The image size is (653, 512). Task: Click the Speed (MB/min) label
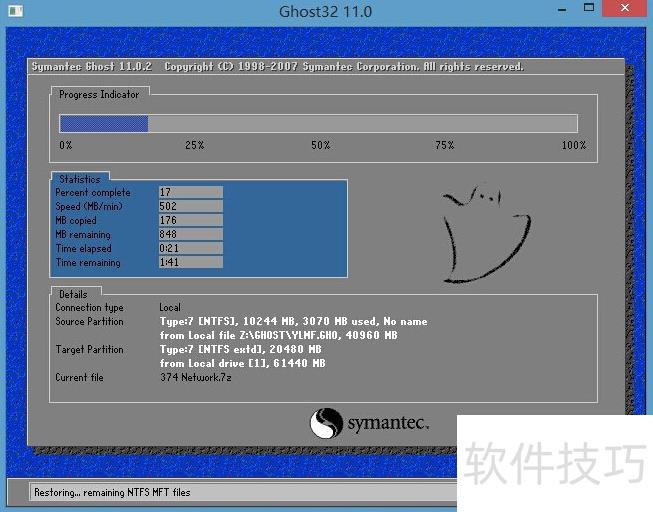pos(89,206)
